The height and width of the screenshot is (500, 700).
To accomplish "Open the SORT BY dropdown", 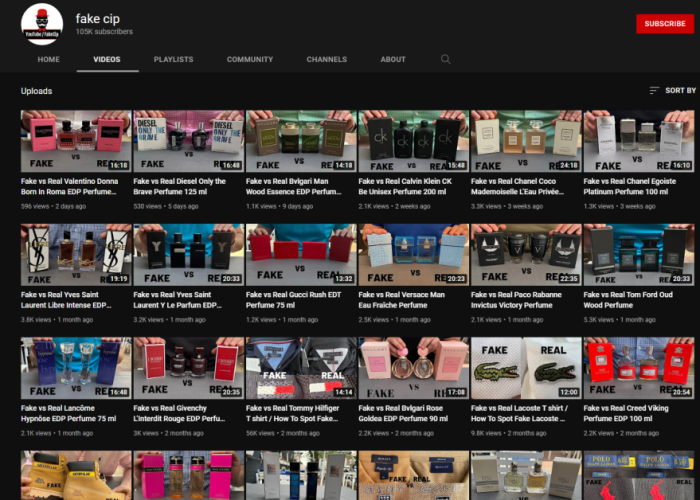I will pyautogui.click(x=673, y=91).
